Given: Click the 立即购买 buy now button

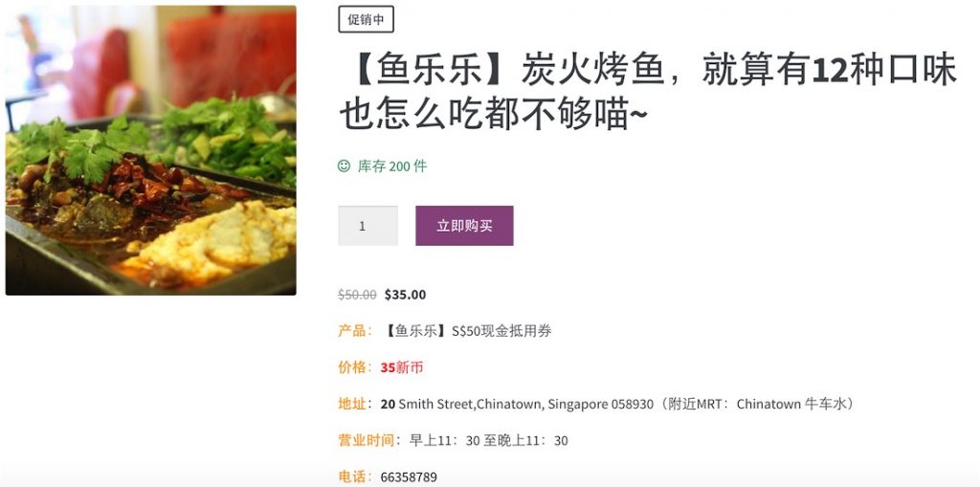Looking at the screenshot, I should [x=464, y=226].
